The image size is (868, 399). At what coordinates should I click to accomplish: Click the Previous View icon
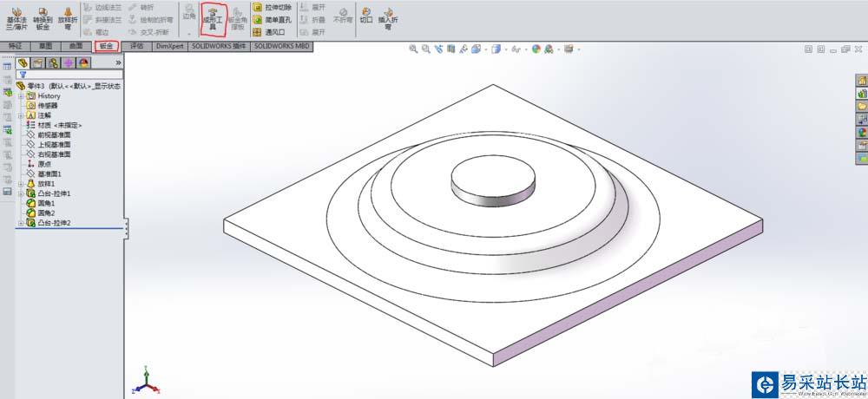438,49
